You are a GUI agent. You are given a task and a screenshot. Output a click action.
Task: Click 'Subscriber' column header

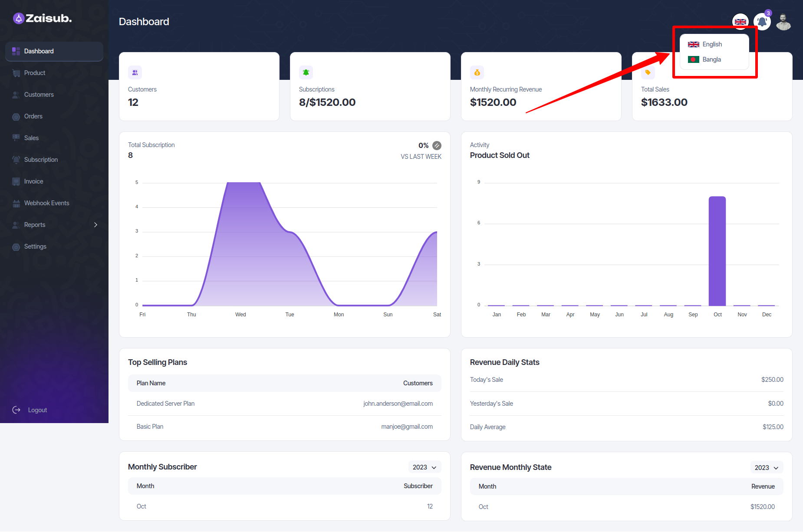[418, 486]
